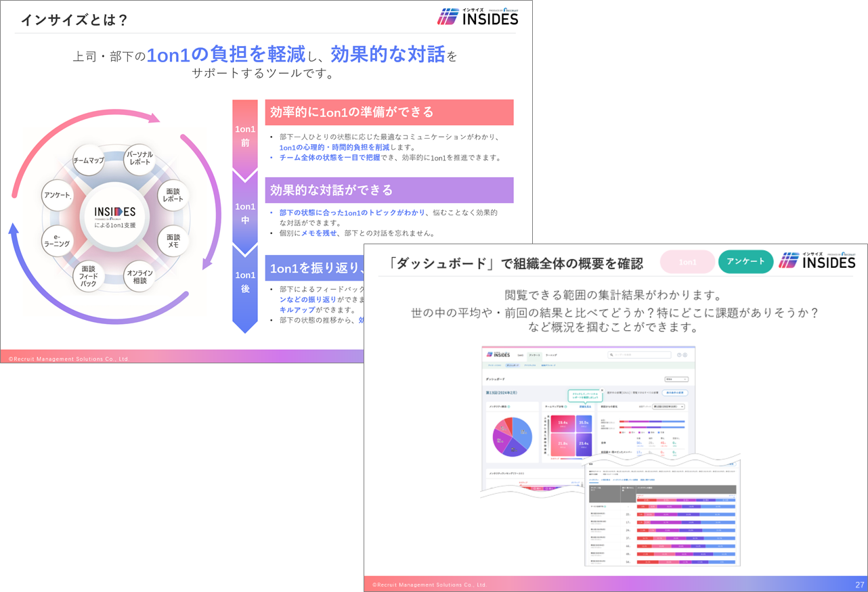Click INSIDES logo on the インサイズとは slide
The height and width of the screenshot is (592, 868).
point(477,16)
